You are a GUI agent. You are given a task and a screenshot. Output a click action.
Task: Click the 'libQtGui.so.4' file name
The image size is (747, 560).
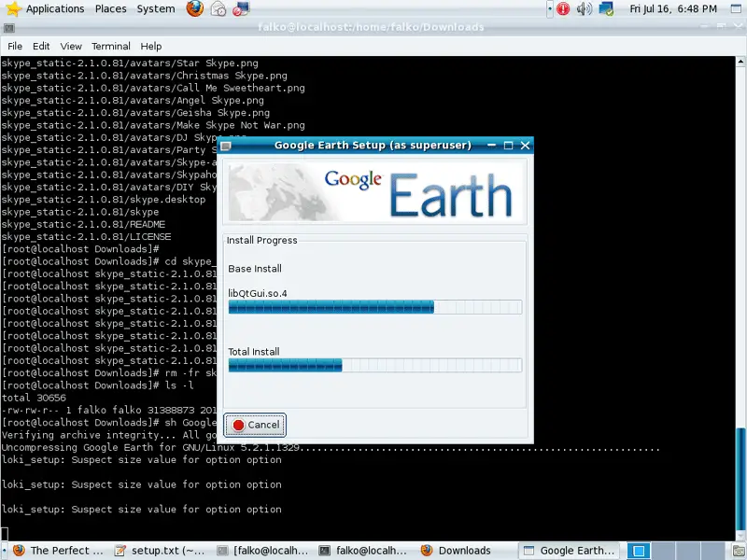[x=258, y=293]
